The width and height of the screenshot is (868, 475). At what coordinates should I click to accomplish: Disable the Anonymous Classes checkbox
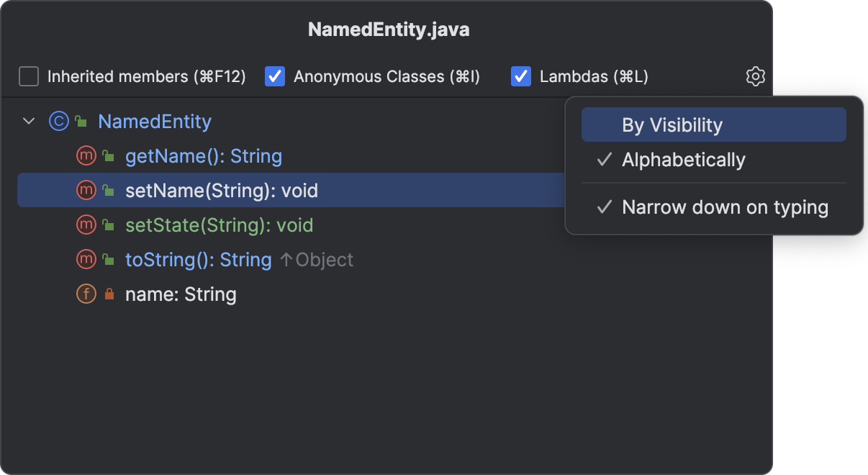click(x=274, y=76)
